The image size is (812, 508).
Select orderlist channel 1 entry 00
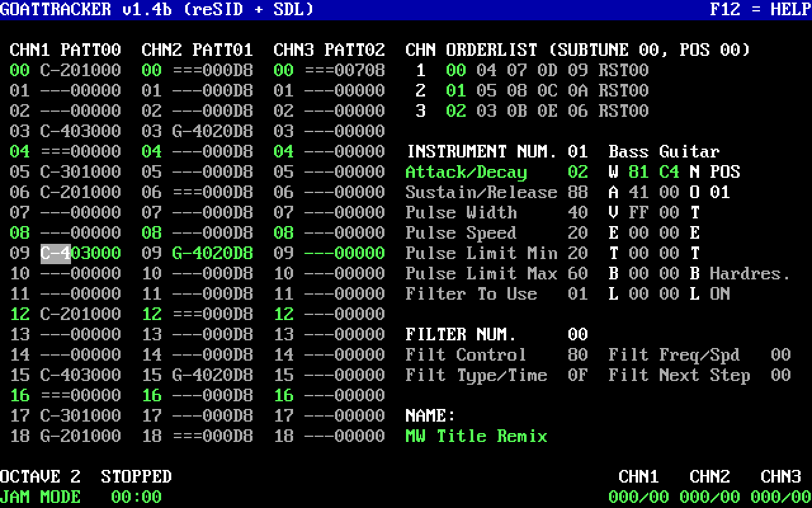[456, 70]
